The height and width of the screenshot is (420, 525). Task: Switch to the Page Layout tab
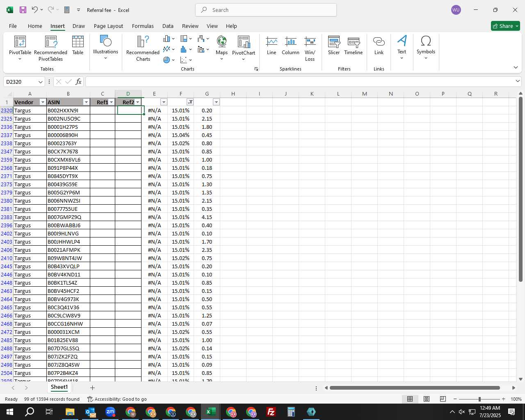point(108,26)
